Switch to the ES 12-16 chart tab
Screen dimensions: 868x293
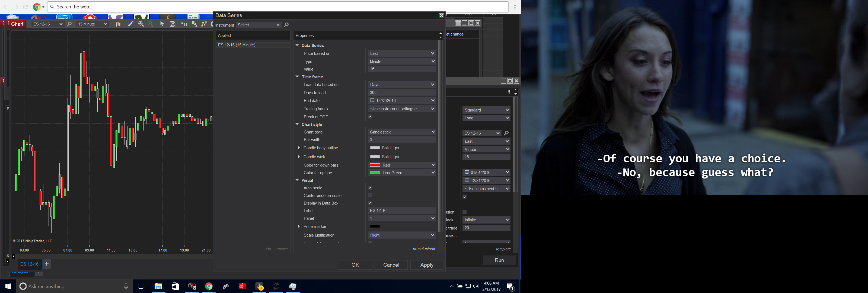pyautogui.click(x=30, y=264)
